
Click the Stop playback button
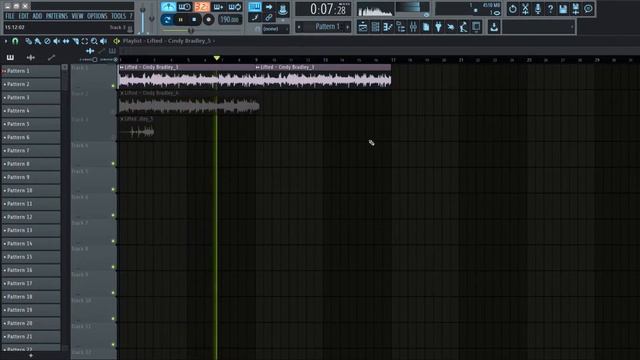pyautogui.click(x=194, y=20)
